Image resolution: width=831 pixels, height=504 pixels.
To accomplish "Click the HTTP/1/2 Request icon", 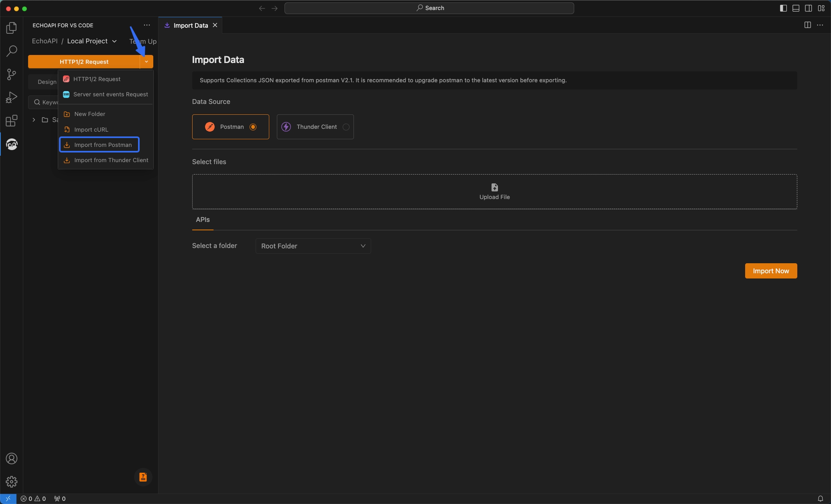I will point(66,78).
